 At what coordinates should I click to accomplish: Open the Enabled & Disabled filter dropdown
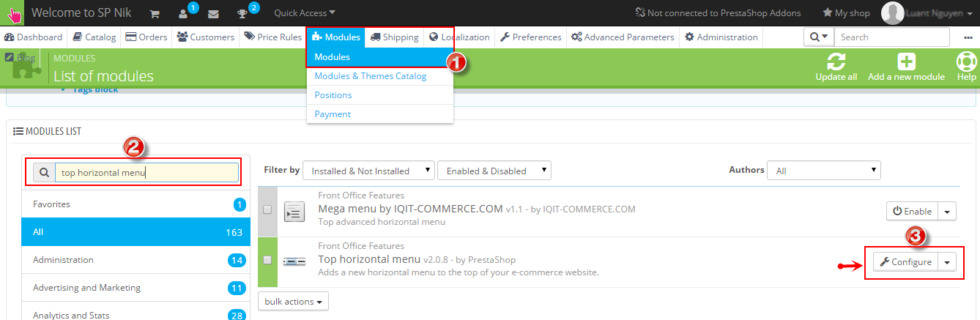coord(494,171)
